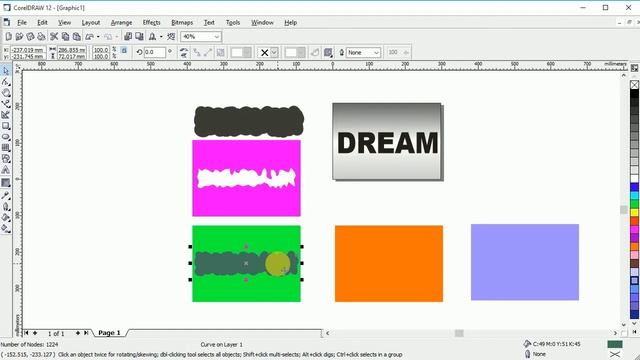Select the Interactive Blend tool
Viewport: 640px width, 360px height.
coord(6,183)
